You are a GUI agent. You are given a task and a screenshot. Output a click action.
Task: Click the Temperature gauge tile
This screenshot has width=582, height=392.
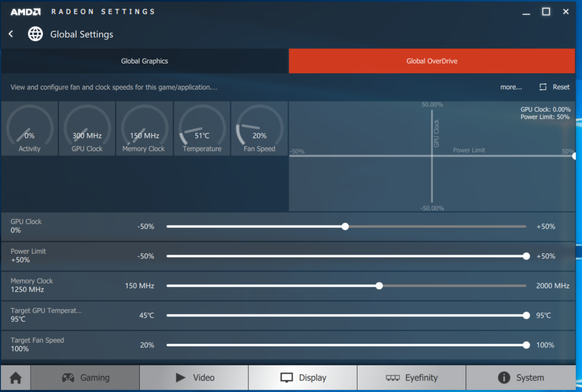tap(202, 128)
